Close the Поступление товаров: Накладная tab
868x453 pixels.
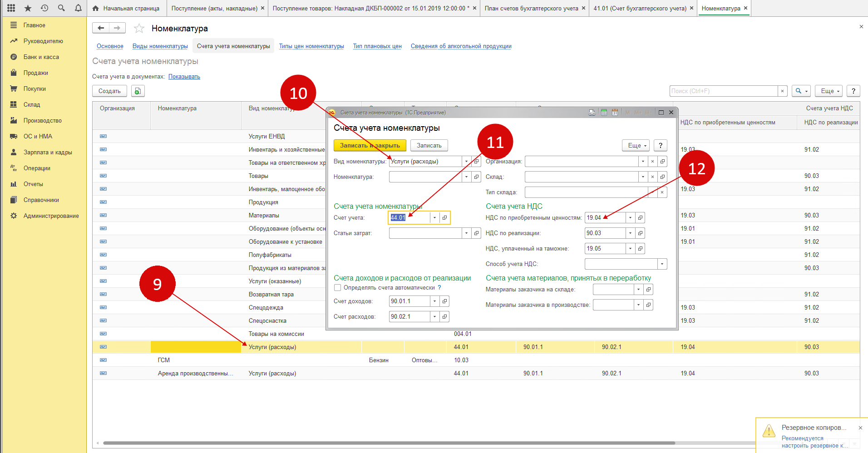(x=474, y=8)
